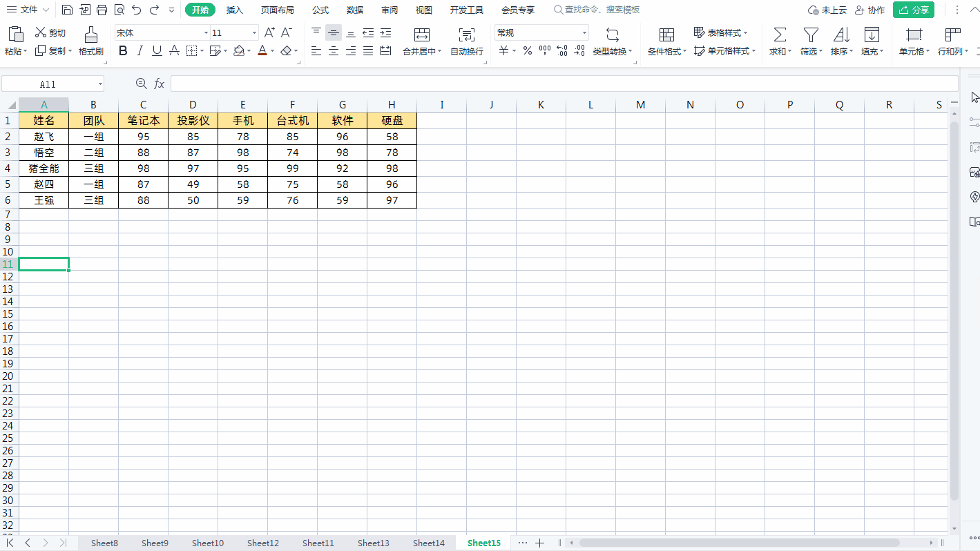The image size is (980, 551).
Task: Open the 文件 File menu
Action: point(28,10)
